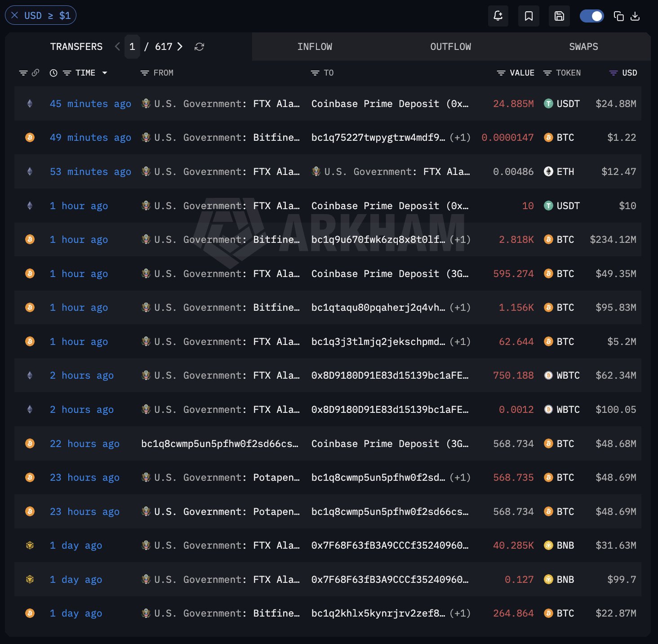
Task: Remove the USD ≥ $1 filter chip
Action: (15, 16)
